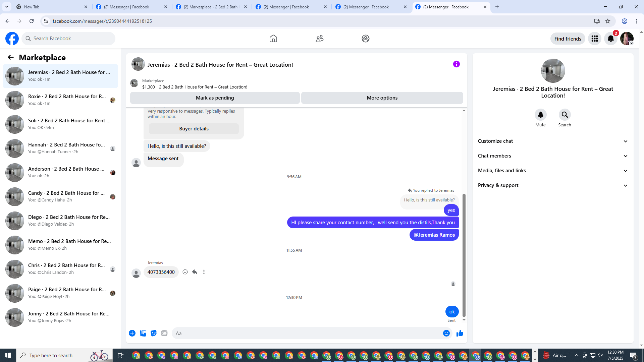
Task: Expand Customize chat section
Action: pyautogui.click(x=553, y=141)
